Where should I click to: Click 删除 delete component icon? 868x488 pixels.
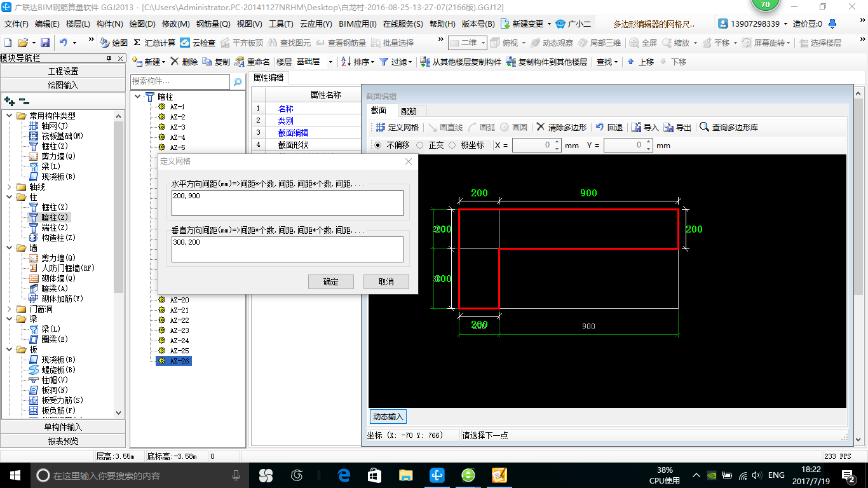174,62
